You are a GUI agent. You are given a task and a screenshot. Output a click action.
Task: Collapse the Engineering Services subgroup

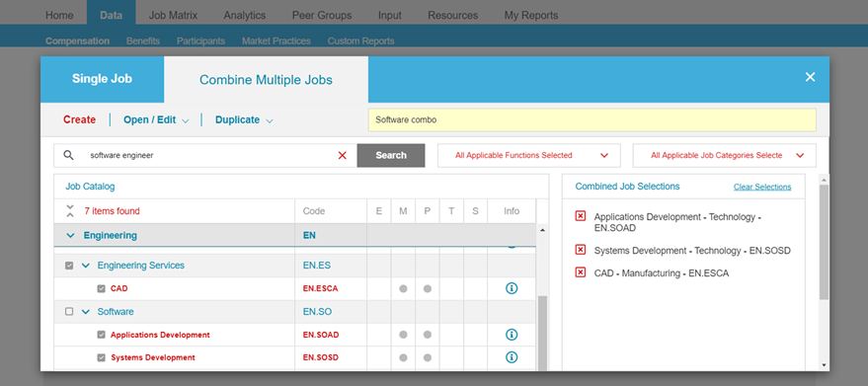(x=85, y=266)
